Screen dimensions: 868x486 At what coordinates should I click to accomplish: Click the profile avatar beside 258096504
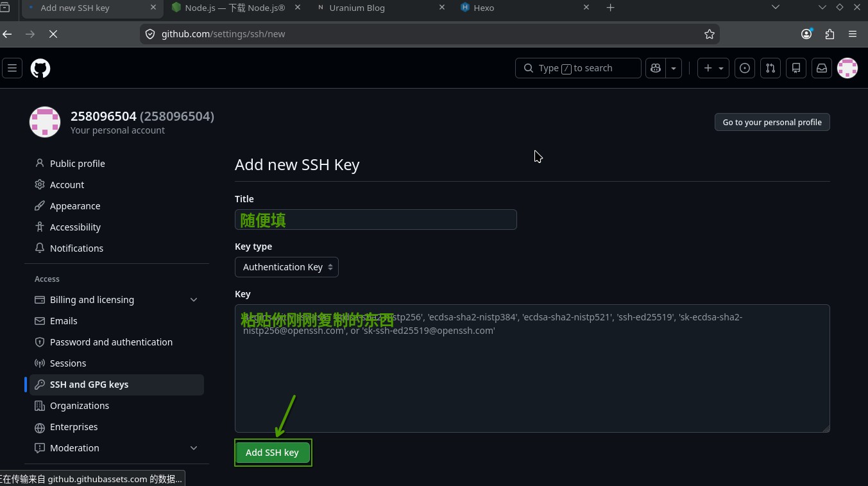point(45,122)
